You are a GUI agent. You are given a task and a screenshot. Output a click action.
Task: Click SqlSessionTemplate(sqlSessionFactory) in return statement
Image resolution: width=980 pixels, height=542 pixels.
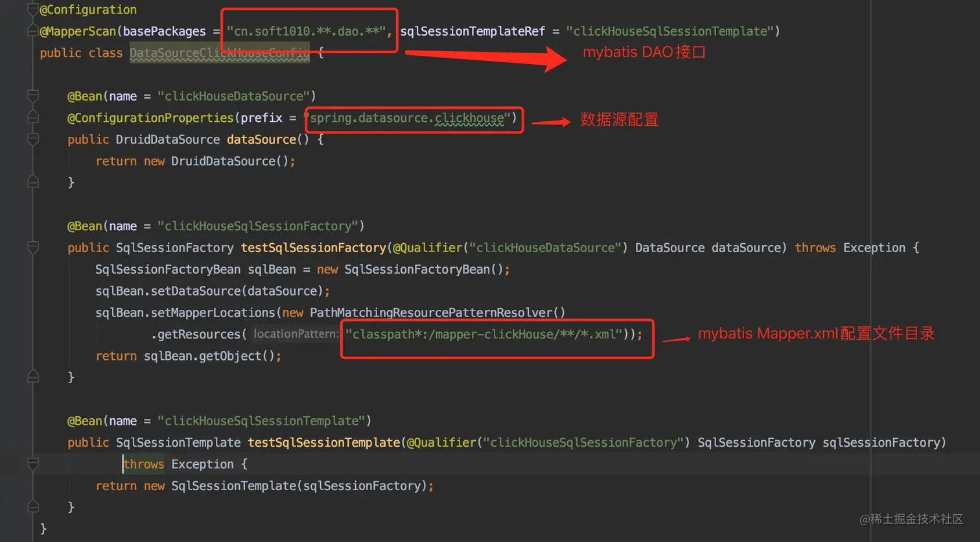pos(298,486)
